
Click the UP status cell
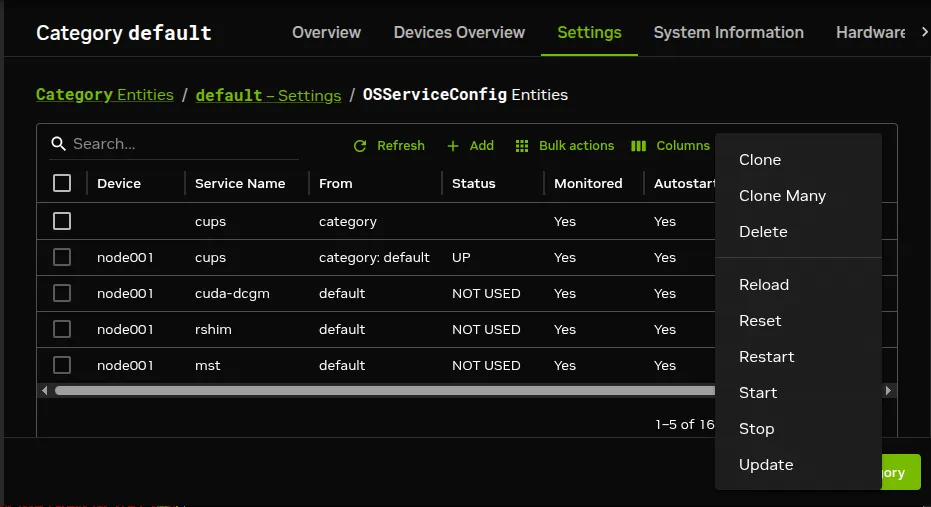pos(461,258)
